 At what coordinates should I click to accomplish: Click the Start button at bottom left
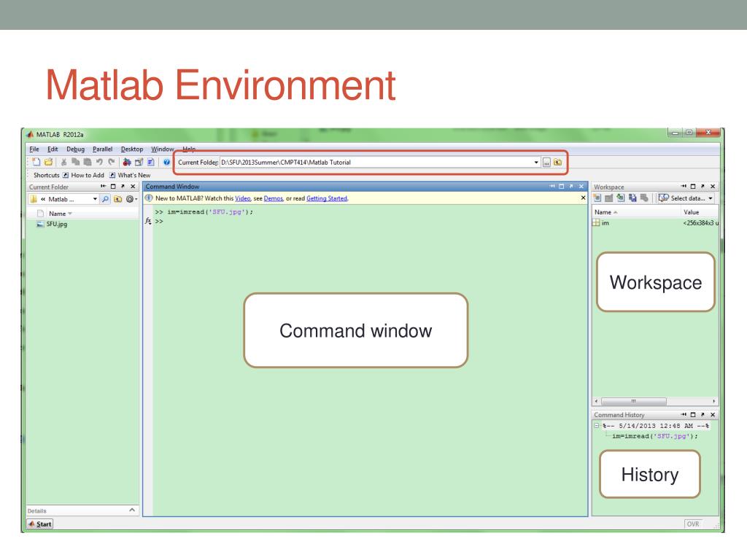pos(40,524)
